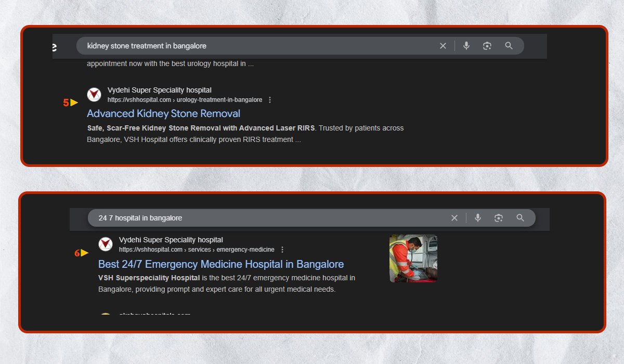Open image search in kidney stone search bar
Screen dimensions: 624x364
487,46
